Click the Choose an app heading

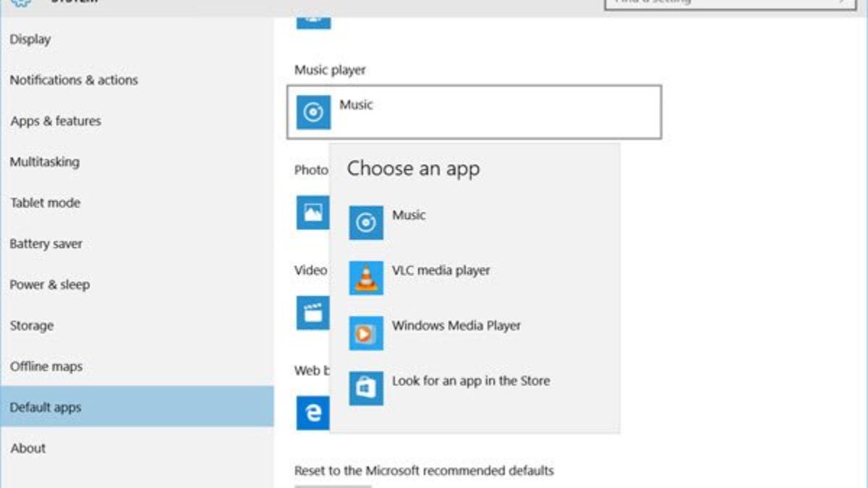point(413,169)
